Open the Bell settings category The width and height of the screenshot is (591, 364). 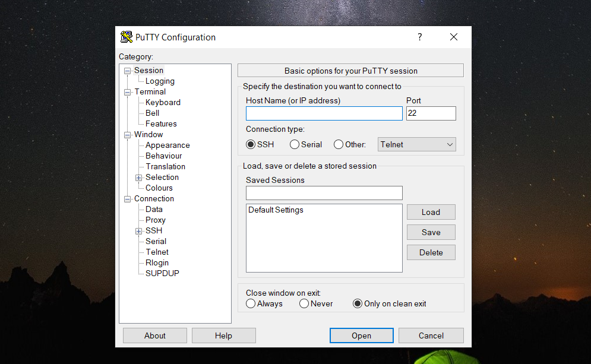pos(152,113)
